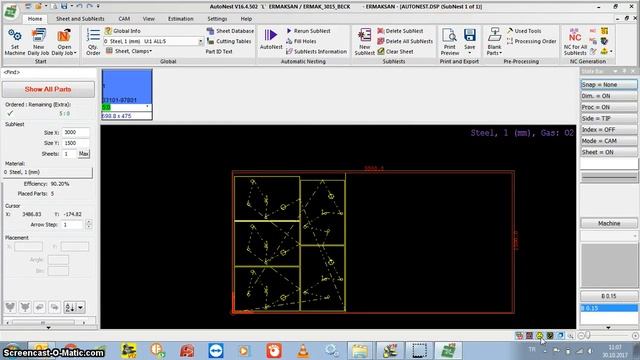The height and width of the screenshot is (360, 640).
Task: Expand the NC Generation icons dropdown arrow
Action: coord(611,52)
